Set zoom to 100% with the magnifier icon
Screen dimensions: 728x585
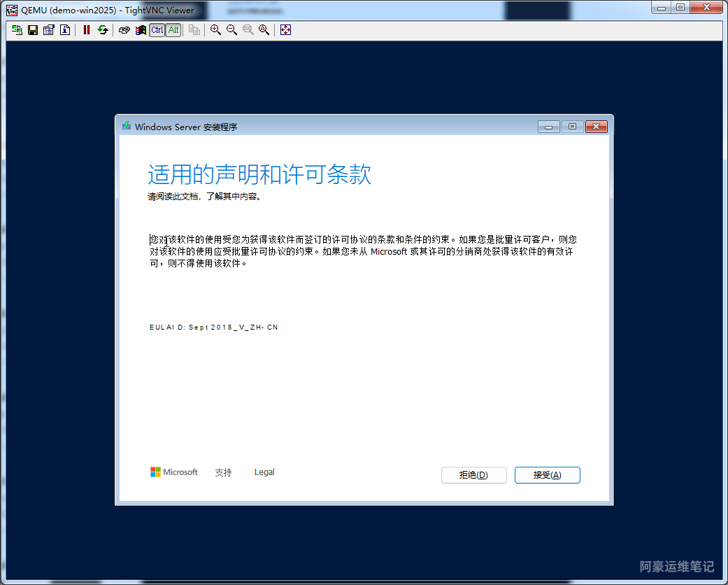pyautogui.click(x=248, y=30)
